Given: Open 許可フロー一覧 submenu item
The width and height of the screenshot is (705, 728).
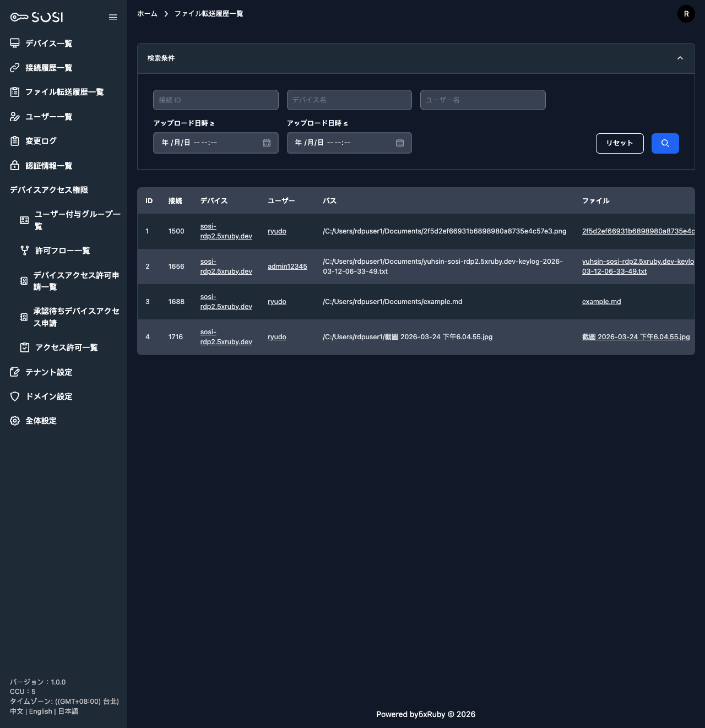Looking at the screenshot, I should pos(62,251).
